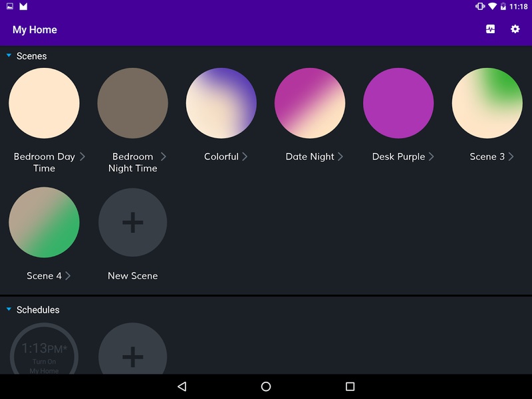Tap the 11:18 clock in status bar
Image resolution: width=532 pixels, height=399 pixels.
tap(519, 7)
